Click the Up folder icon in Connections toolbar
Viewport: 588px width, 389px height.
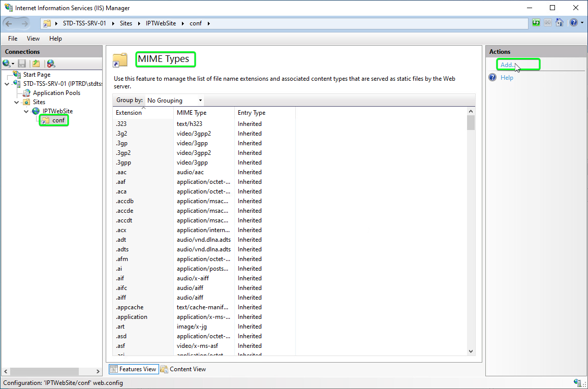36,63
